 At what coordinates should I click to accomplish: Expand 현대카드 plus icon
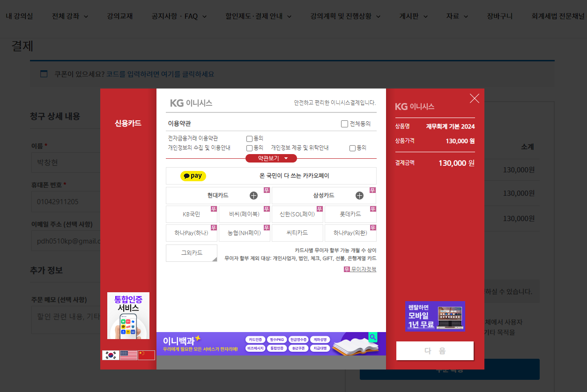(x=253, y=196)
